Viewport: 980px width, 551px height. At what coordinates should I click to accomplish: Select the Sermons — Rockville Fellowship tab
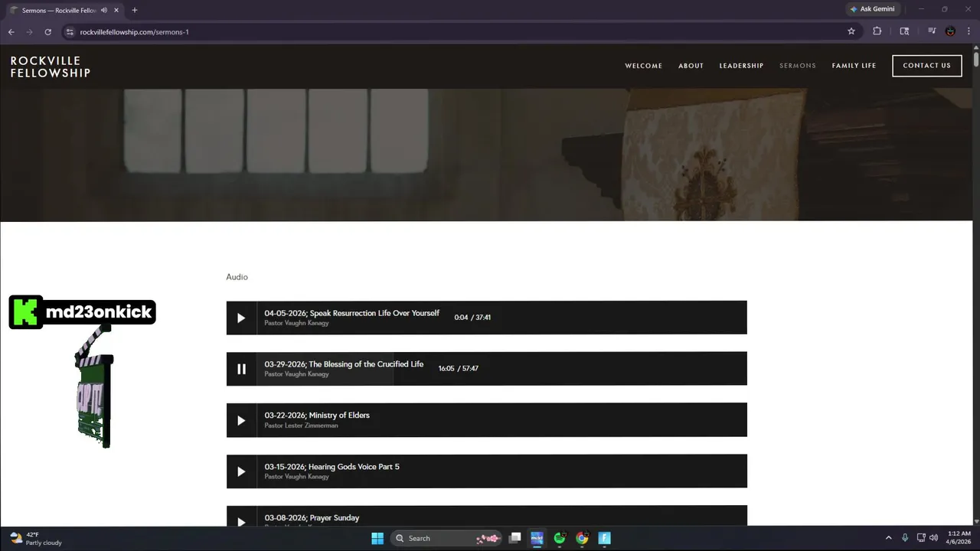click(64, 11)
